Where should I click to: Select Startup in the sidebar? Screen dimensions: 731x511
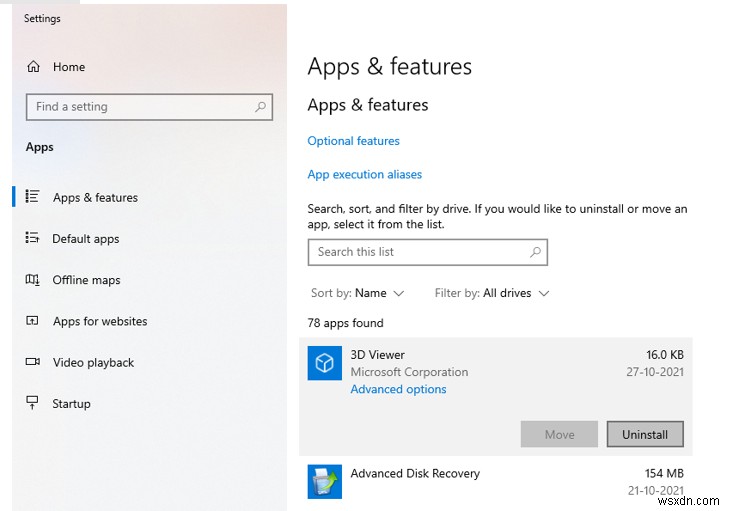71,403
